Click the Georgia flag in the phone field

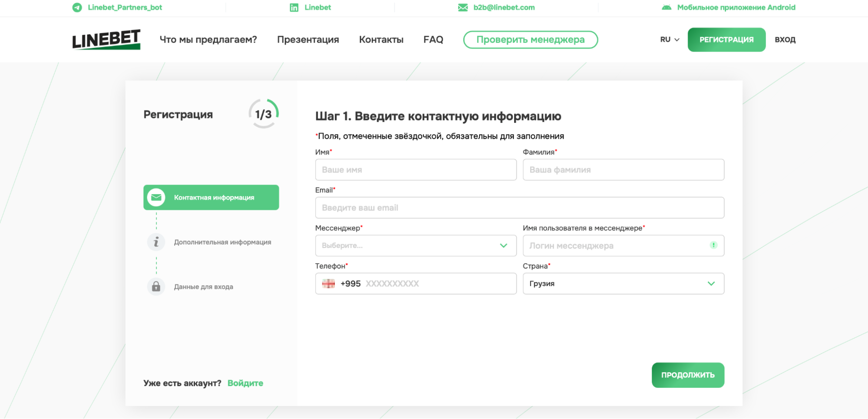328,284
